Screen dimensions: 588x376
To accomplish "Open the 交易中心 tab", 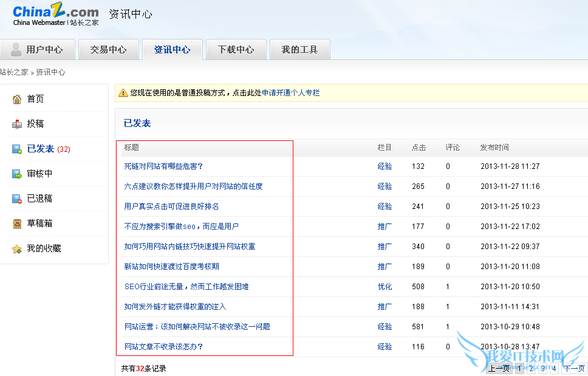I will pyautogui.click(x=108, y=49).
